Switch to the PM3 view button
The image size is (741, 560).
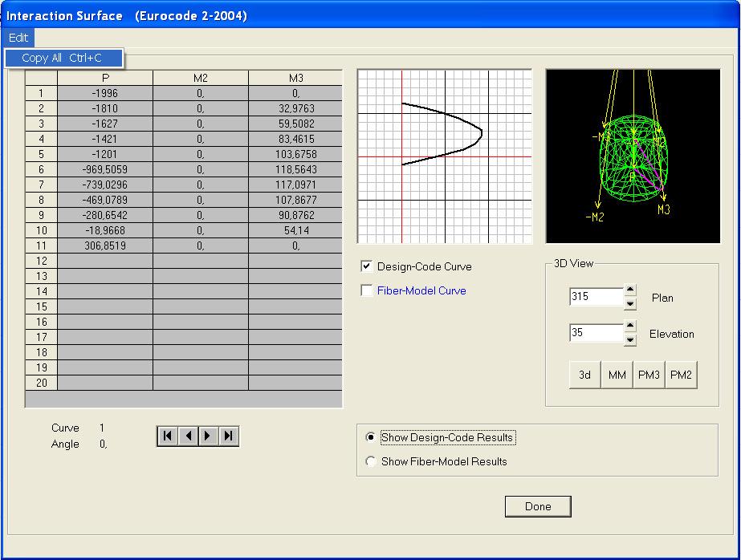pos(649,375)
